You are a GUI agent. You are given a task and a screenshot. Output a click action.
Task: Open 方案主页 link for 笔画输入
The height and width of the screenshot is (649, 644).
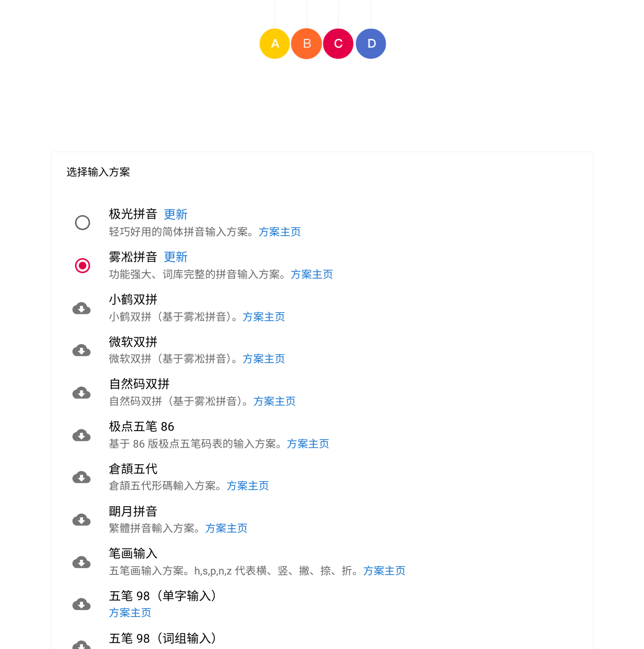point(384,571)
